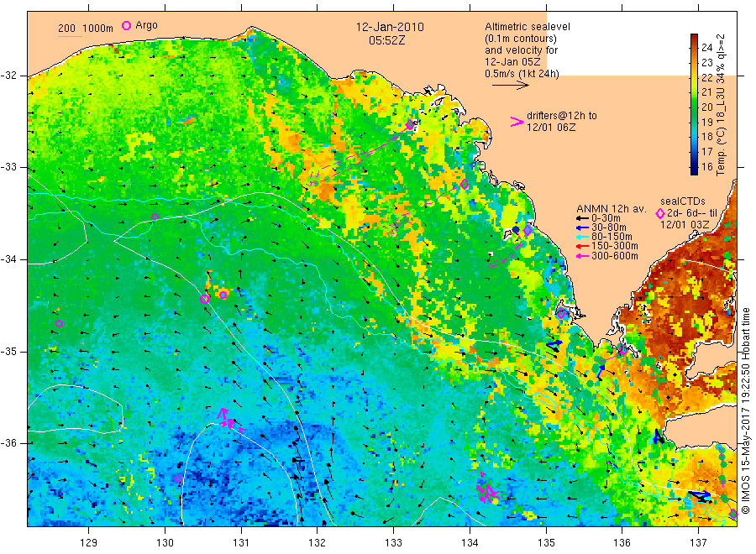Click the 'Altimetric sealevel' caption
756x554 pixels.
(528, 27)
